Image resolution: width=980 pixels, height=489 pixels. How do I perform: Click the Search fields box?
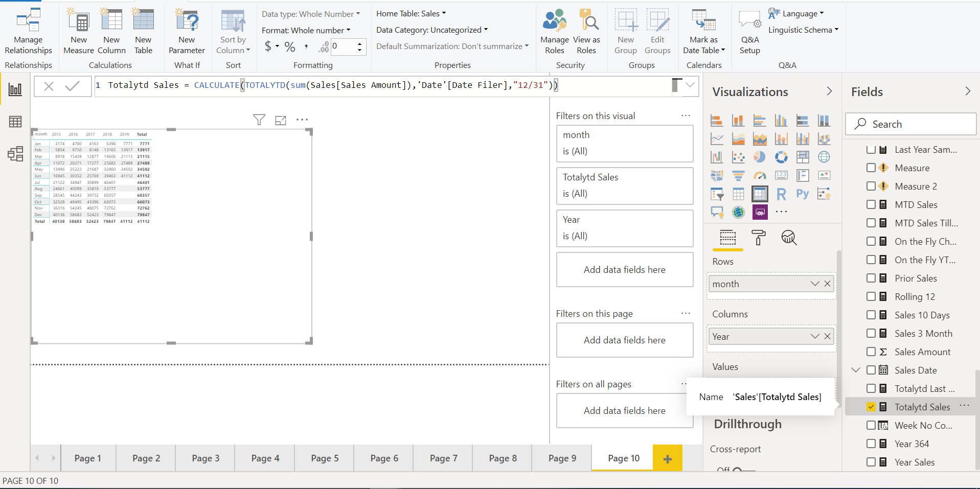(x=910, y=124)
